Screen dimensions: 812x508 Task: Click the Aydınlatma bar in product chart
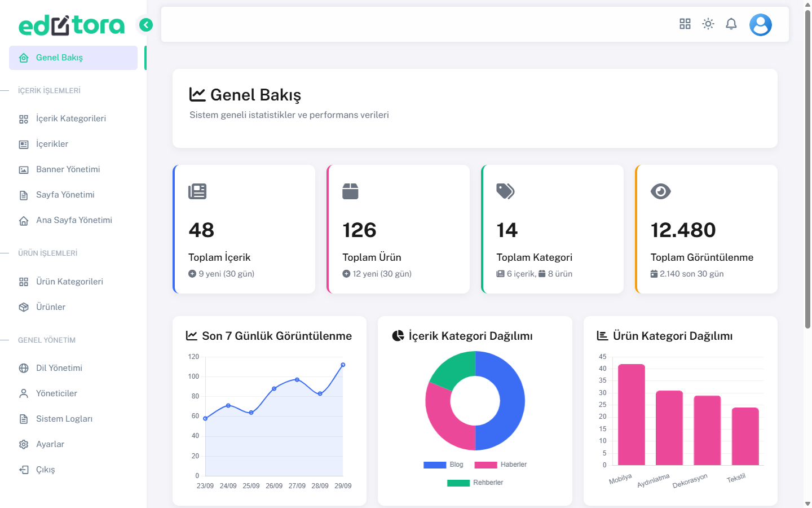[669, 428]
